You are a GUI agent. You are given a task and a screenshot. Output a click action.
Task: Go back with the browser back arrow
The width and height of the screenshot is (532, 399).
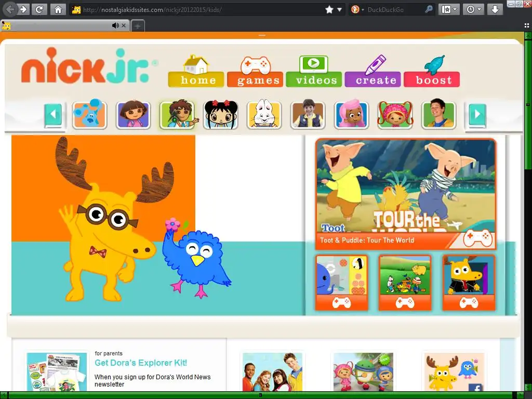pyautogui.click(x=9, y=9)
